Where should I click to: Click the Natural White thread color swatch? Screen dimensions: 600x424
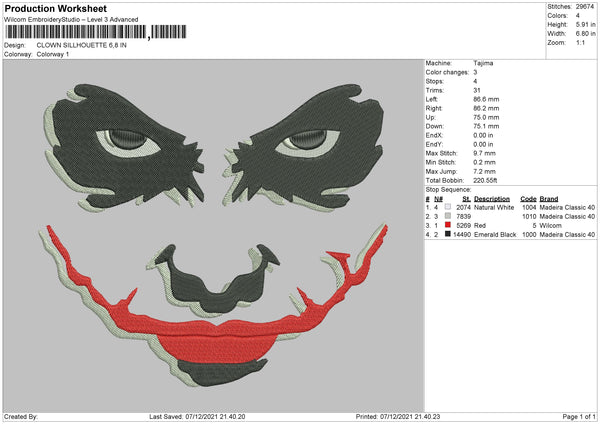tap(448, 207)
